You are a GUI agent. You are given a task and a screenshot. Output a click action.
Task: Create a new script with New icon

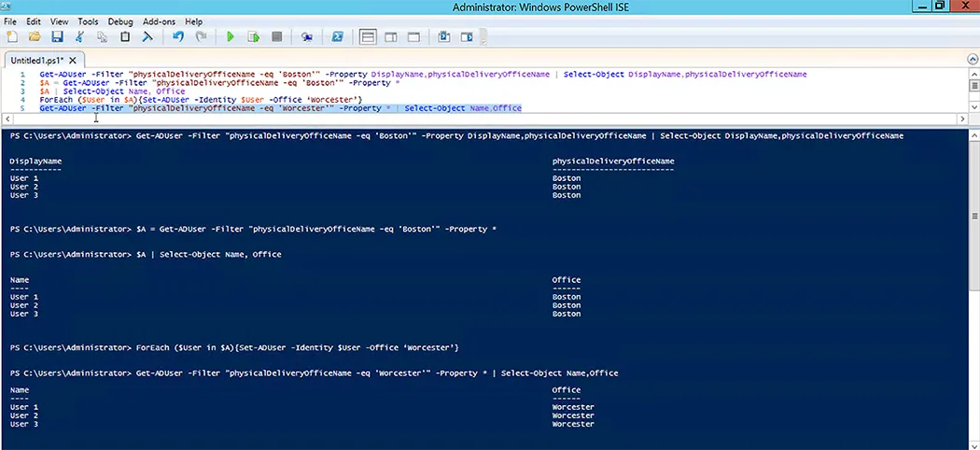(x=12, y=36)
